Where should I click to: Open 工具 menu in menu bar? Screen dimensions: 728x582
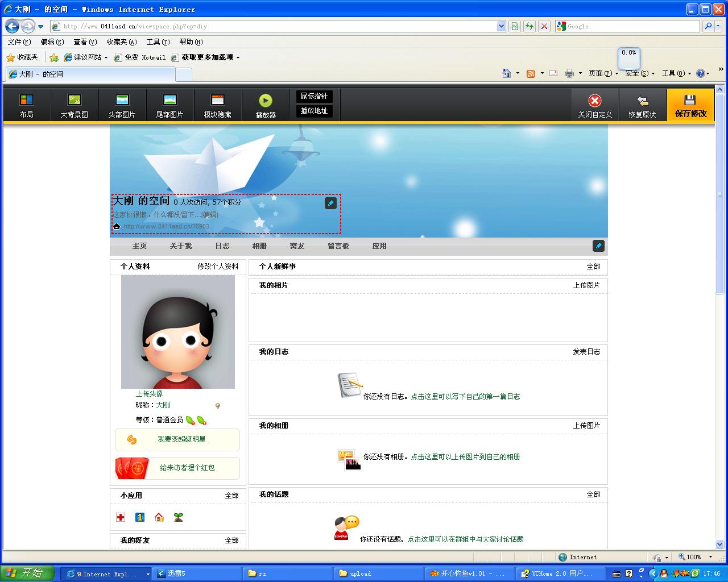(158, 42)
